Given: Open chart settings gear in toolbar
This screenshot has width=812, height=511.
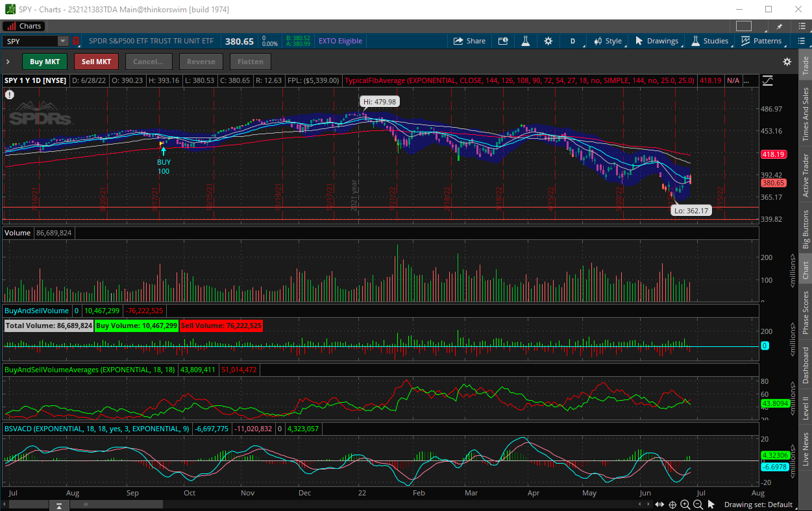Looking at the screenshot, I should (x=548, y=41).
